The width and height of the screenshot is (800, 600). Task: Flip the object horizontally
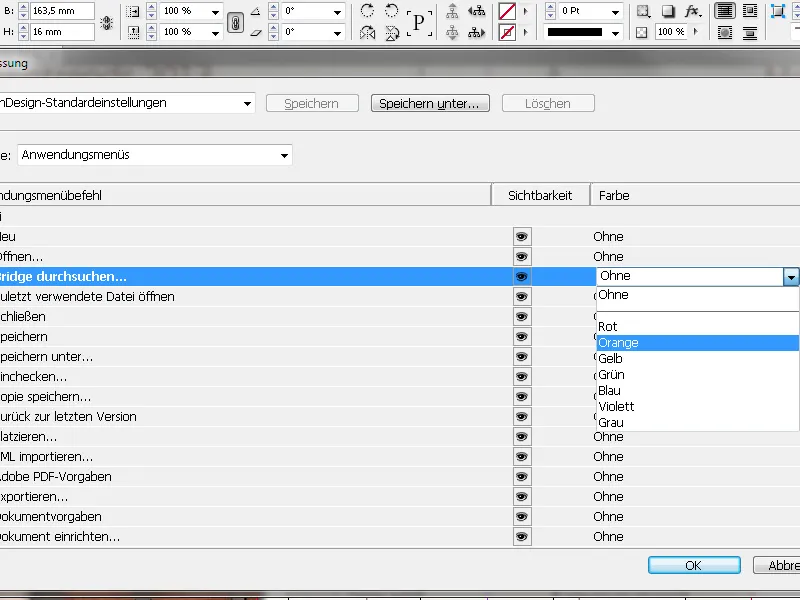point(367,33)
